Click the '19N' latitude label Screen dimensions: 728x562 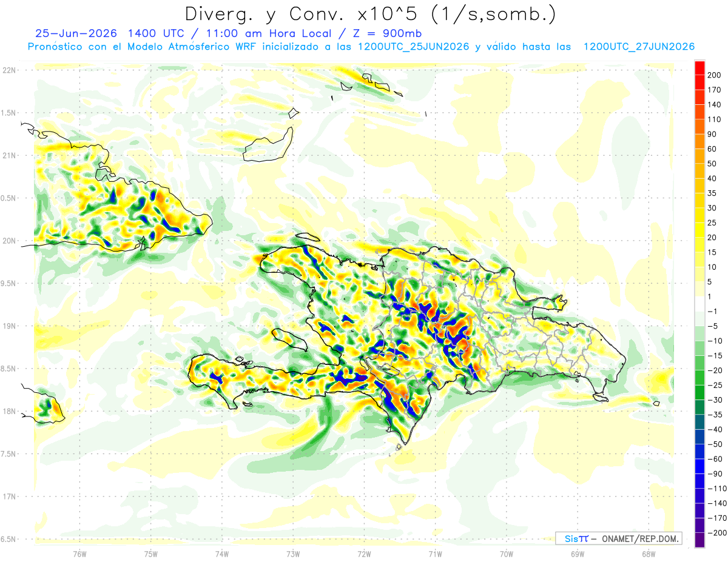[x=10, y=326]
